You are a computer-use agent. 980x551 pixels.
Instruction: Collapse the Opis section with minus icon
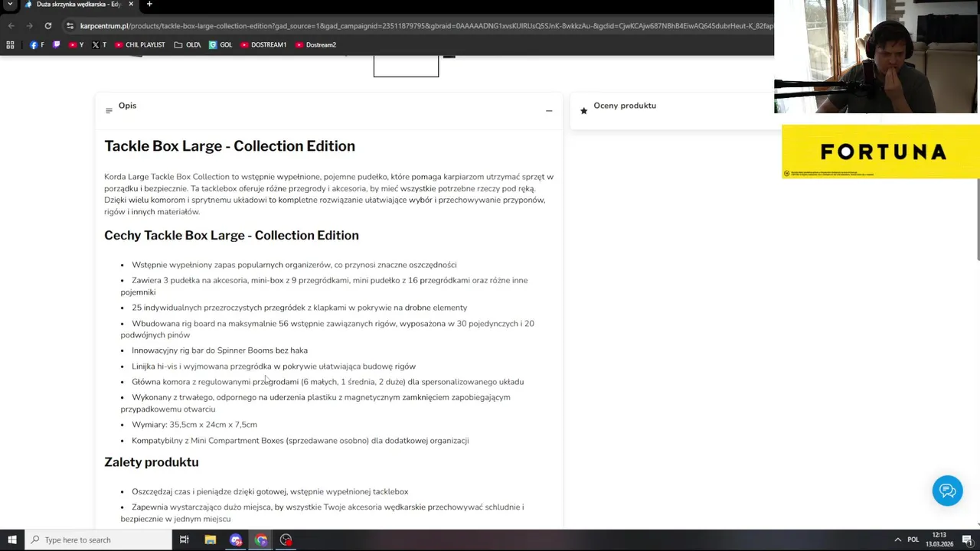549,111
